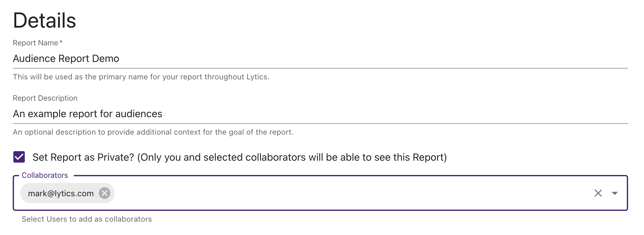Click the optional description helper text

[x=153, y=132]
